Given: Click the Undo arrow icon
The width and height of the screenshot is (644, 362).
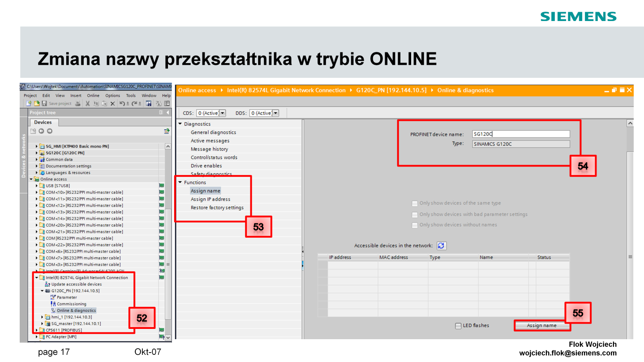Looking at the screenshot, I should tap(122, 103).
